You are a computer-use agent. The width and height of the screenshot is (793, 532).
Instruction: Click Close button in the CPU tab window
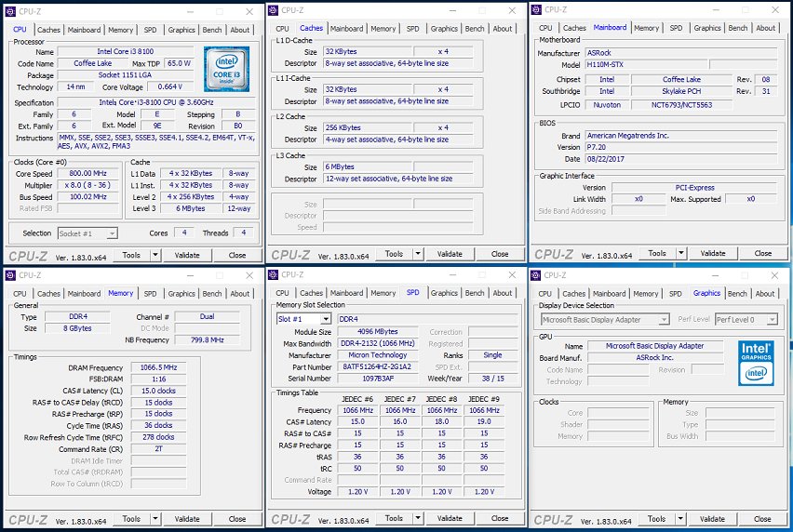[x=237, y=255]
